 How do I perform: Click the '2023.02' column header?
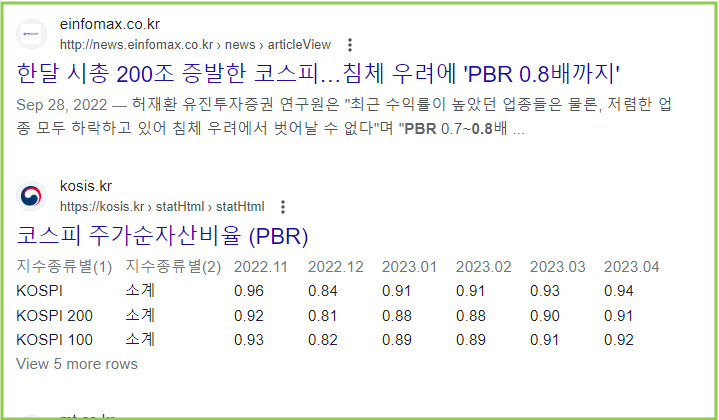484,267
